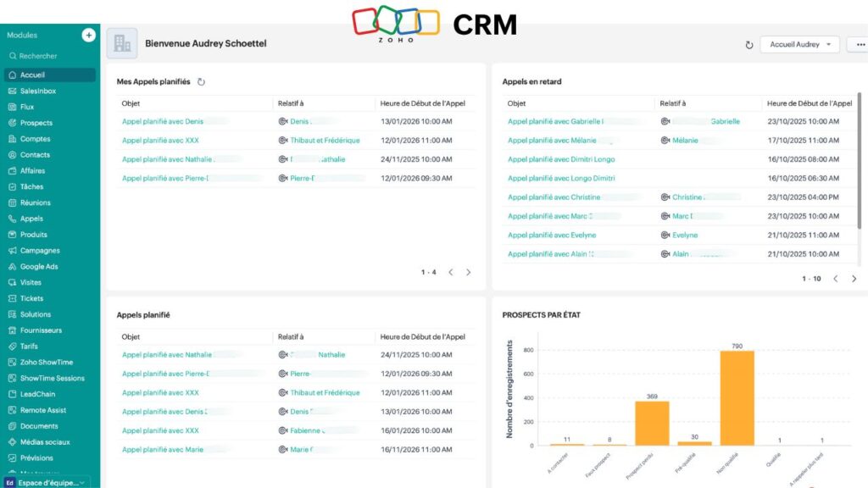Click the Remote Assist icon

coord(12,410)
